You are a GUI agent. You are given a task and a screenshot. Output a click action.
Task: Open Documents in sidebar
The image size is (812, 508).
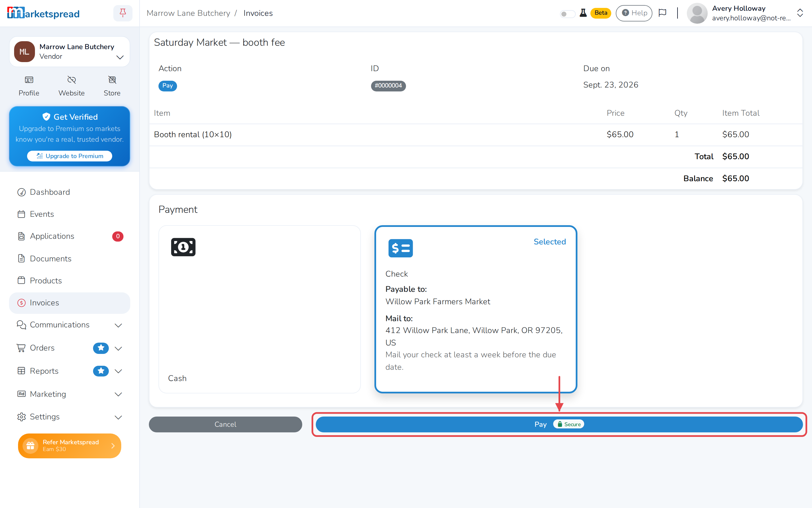[x=69, y=258]
